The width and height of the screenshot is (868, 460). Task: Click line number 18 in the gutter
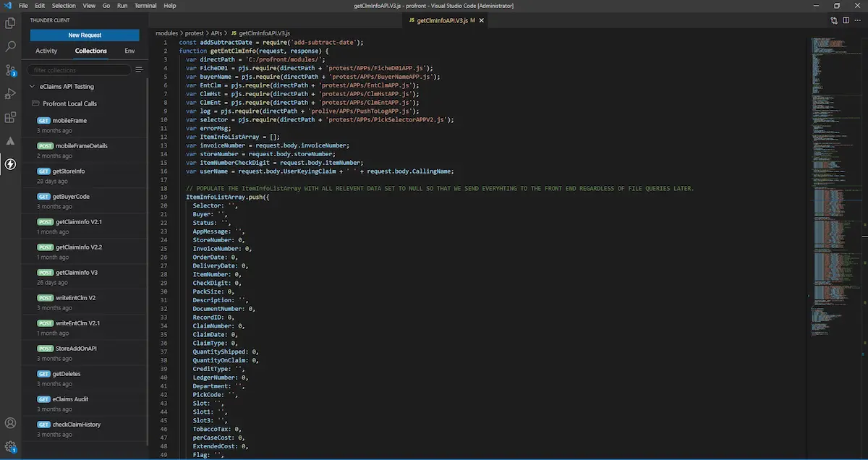[x=165, y=188]
